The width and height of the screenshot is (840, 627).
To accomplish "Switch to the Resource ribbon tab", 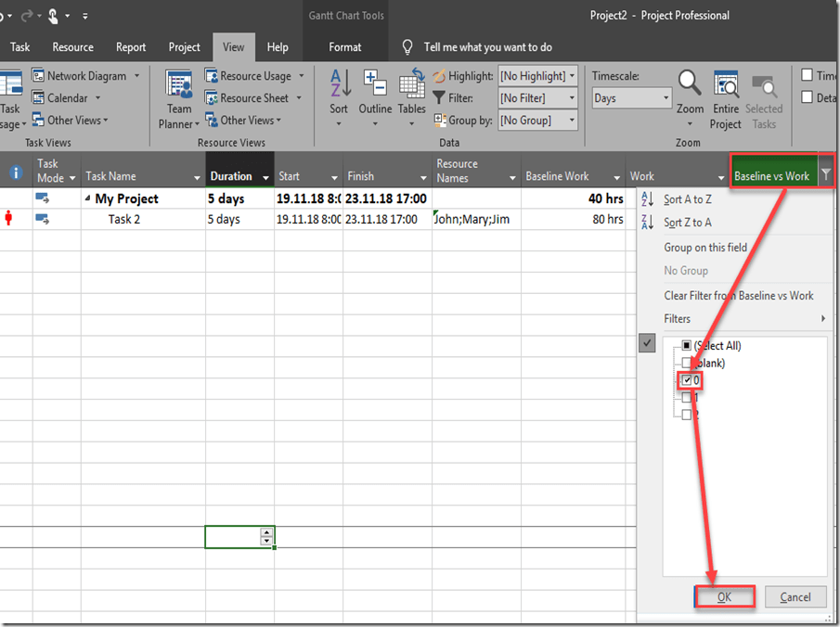I will coord(72,47).
